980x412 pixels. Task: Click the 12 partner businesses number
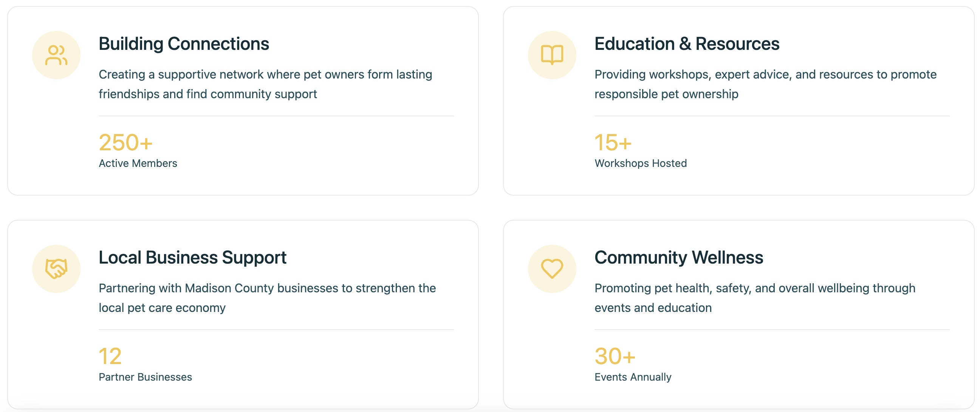point(110,356)
